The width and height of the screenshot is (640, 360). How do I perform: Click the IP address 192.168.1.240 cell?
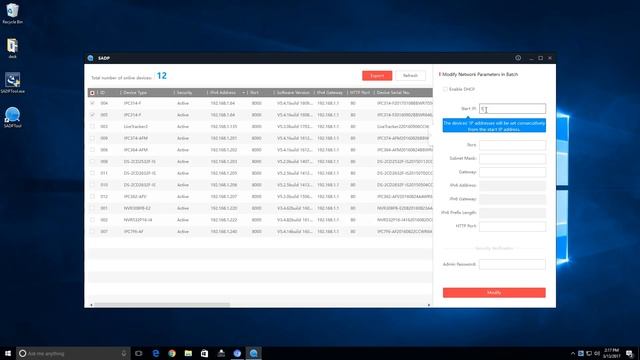coord(223,231)
